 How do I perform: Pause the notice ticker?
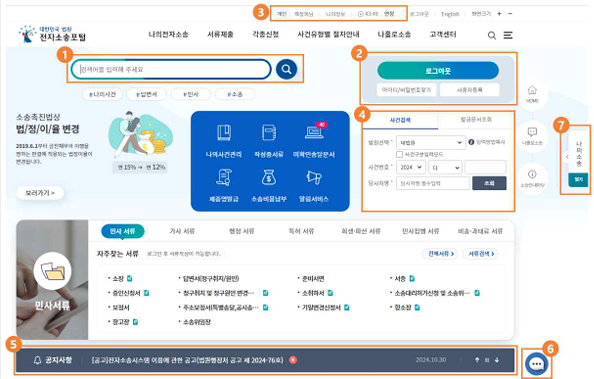(x=487, y=360)
